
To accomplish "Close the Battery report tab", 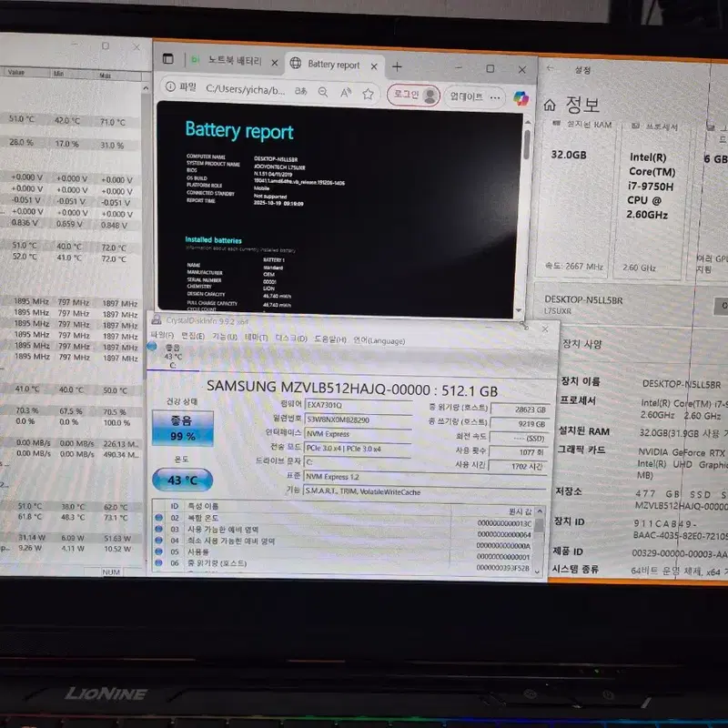I will [374, 66].
